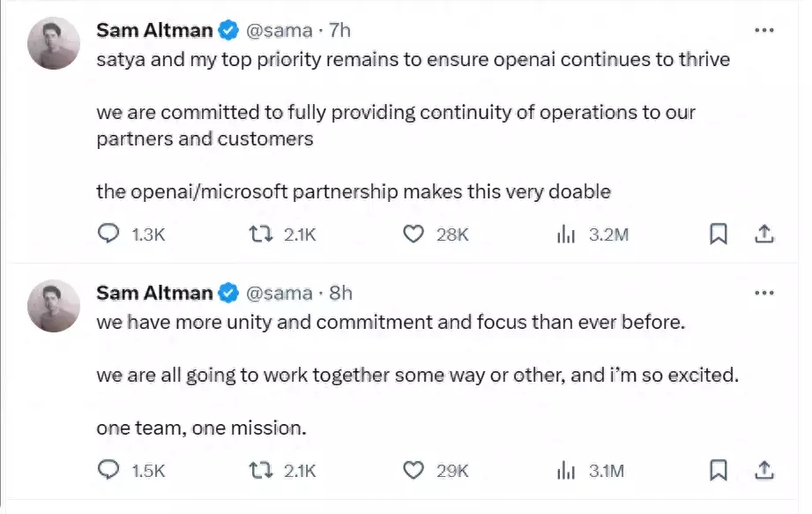The width and height of the screenshot is (812, 514).
Task: Open the 8h timestamp of second tweet
Action: point(340,293)
